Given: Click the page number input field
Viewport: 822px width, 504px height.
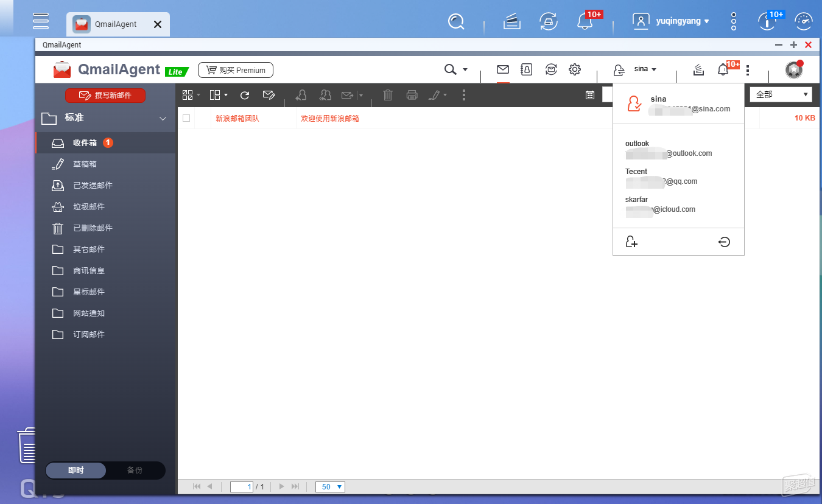Looking at the screenshot, I should [241, 486].
